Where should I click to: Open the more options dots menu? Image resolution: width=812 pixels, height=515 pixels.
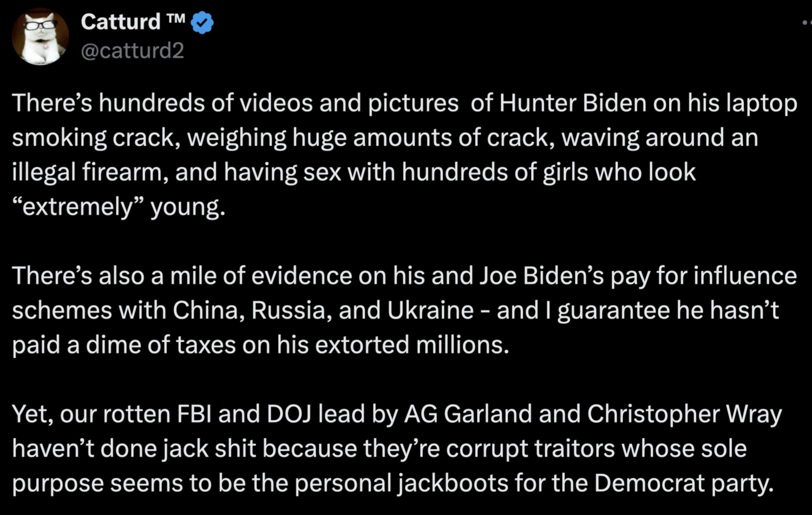click(x=807, y=23)
